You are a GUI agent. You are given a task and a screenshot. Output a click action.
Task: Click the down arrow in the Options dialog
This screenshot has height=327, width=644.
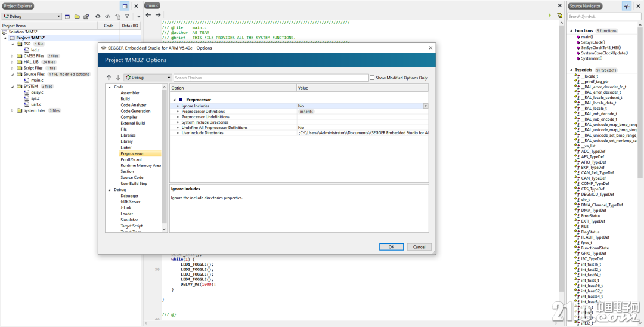[x=118, y=78]
